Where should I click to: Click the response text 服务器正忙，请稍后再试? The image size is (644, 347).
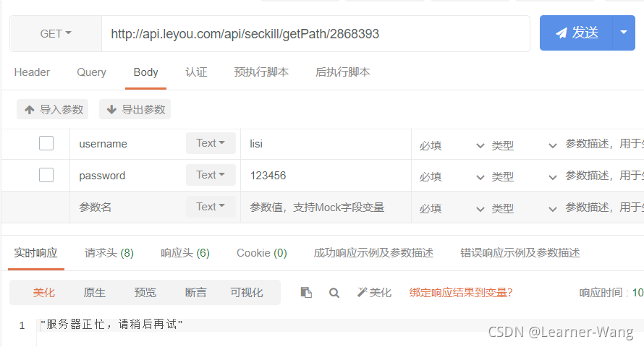point(111,325)
